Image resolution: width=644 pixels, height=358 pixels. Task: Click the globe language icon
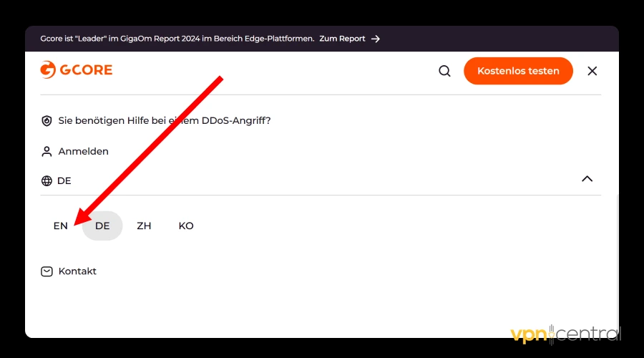coord(47,181)
